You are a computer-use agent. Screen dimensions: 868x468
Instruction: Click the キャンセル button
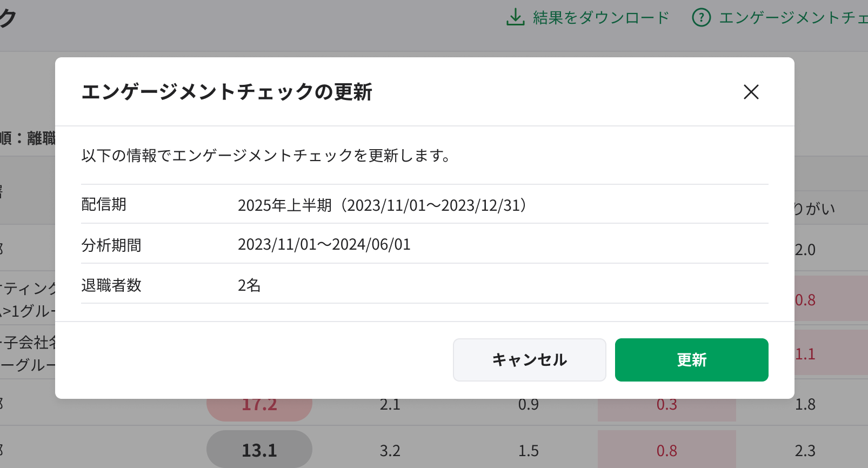(529, 360)
